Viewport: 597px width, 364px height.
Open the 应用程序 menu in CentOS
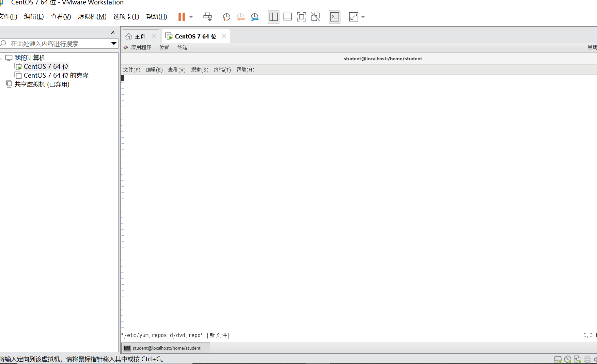tap(141, 47)
